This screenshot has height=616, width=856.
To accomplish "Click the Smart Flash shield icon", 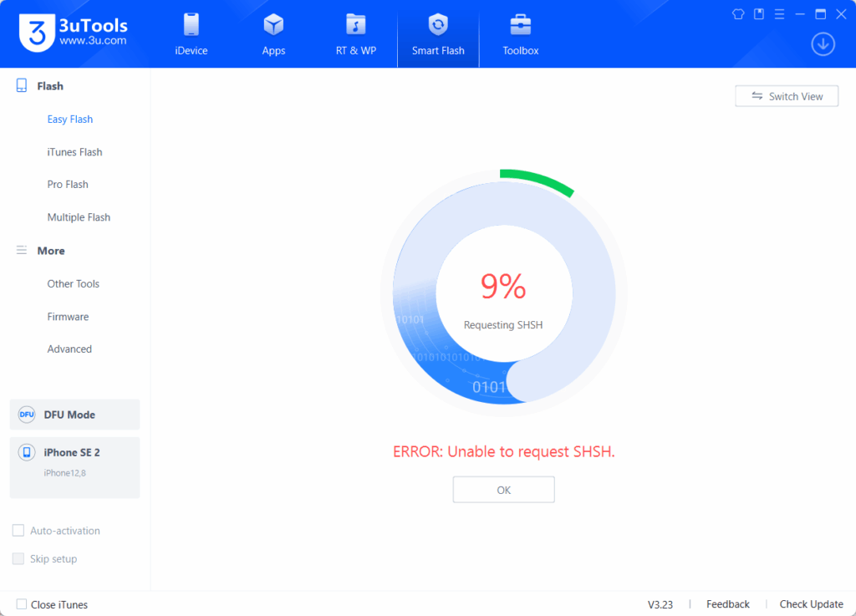I will [438, 24].
